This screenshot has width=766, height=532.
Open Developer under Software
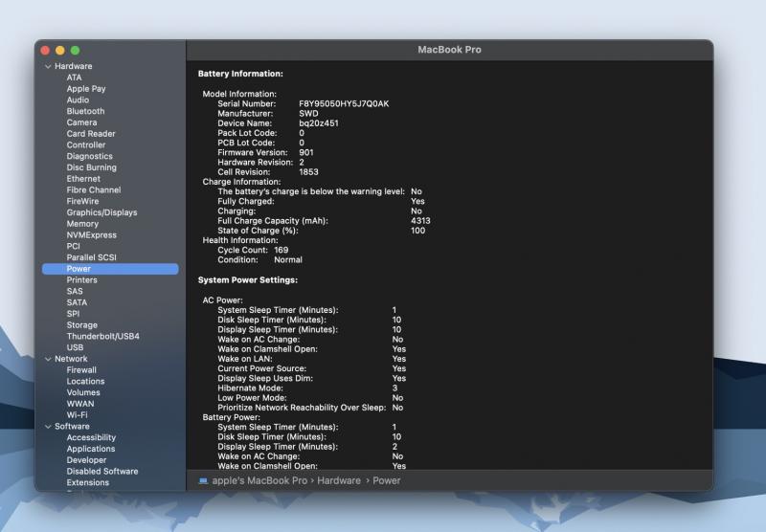[86, 460]
